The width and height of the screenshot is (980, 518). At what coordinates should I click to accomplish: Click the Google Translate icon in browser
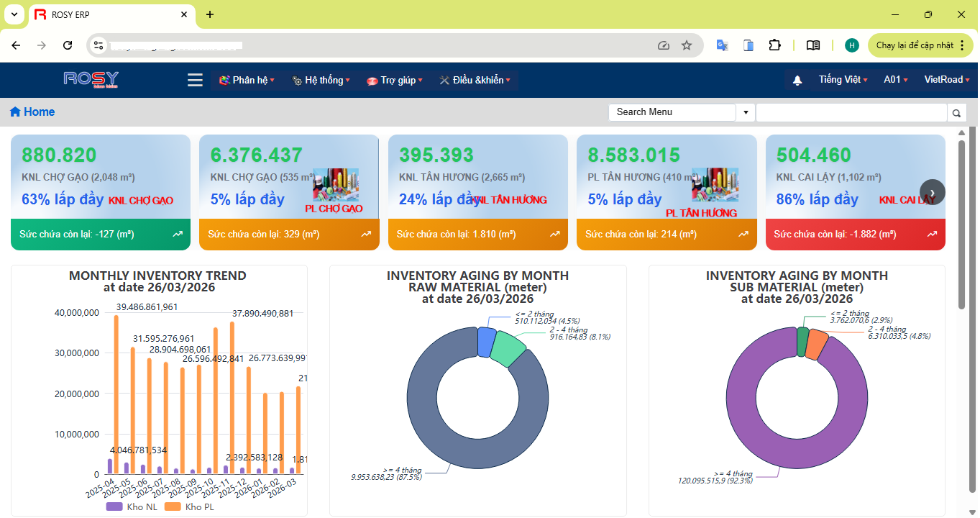(722, 45)
